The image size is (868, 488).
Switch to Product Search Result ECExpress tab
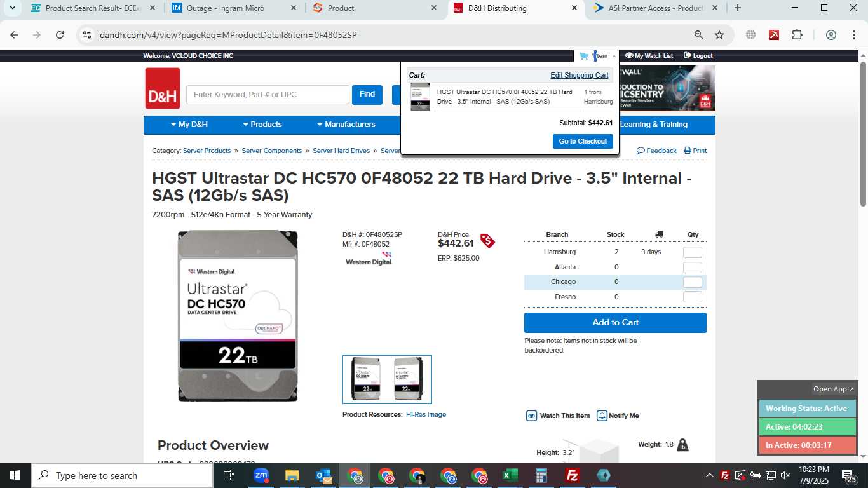click(93, 8)
